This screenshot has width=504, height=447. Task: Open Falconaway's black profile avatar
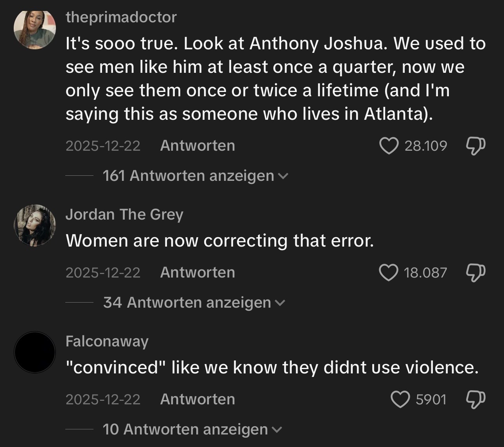click(x=35, y=352)
